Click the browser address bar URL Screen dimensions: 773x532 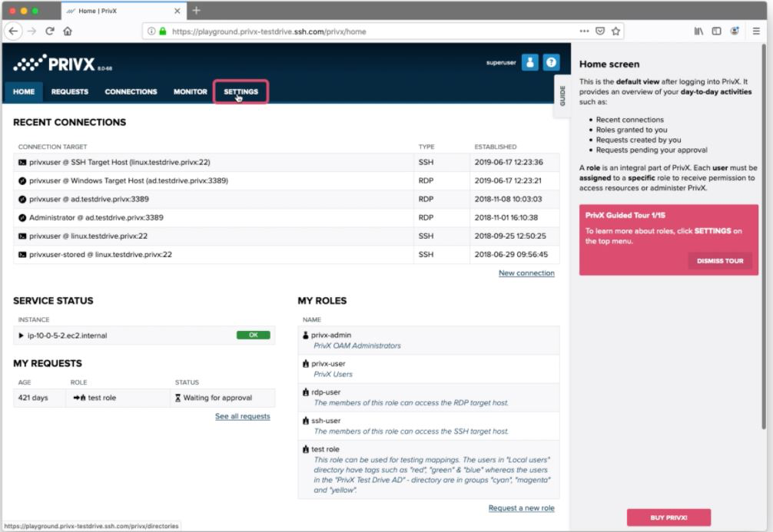(x=269, y=31)
